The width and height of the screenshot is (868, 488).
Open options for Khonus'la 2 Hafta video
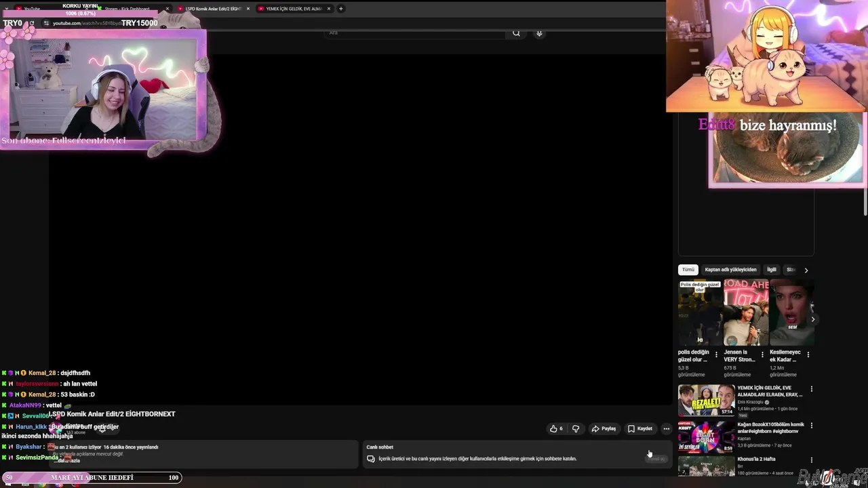point(811,460)
